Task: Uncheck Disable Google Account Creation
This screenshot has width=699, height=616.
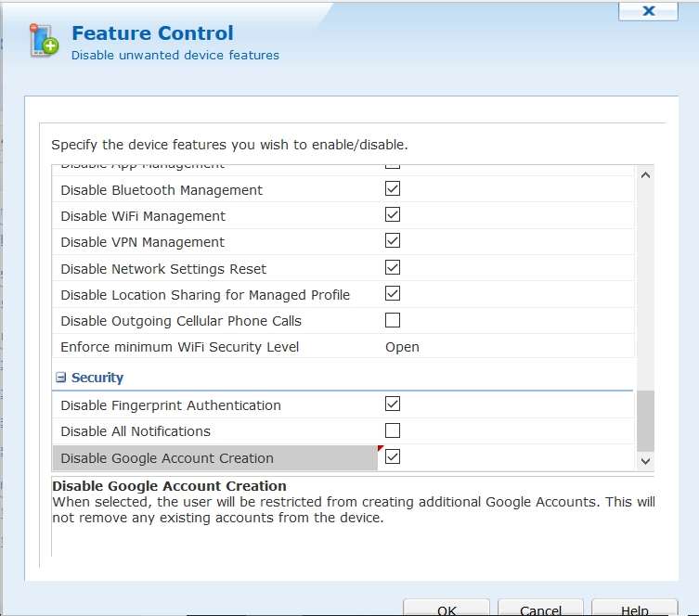Action: point(393,456)
